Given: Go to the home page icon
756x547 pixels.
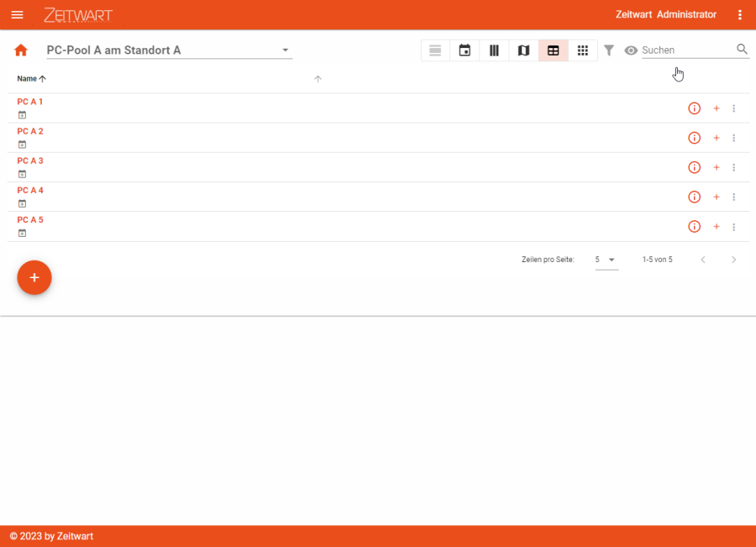Looking at the screenshot, I should point(21,50).
